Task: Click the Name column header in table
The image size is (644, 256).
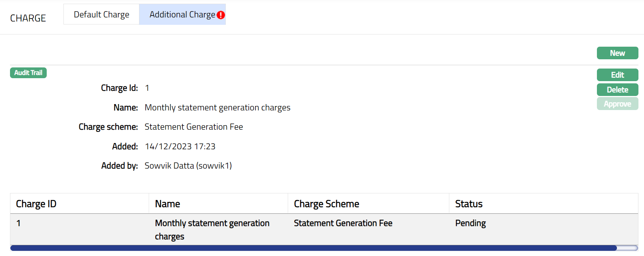Action: coord(167,204)
